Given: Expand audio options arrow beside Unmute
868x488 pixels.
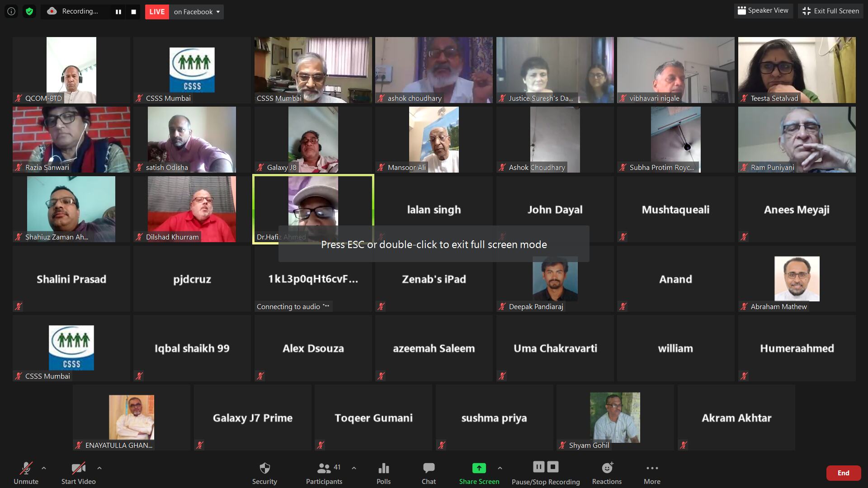Looking at the screenshot, I should [x=44, y=468].
